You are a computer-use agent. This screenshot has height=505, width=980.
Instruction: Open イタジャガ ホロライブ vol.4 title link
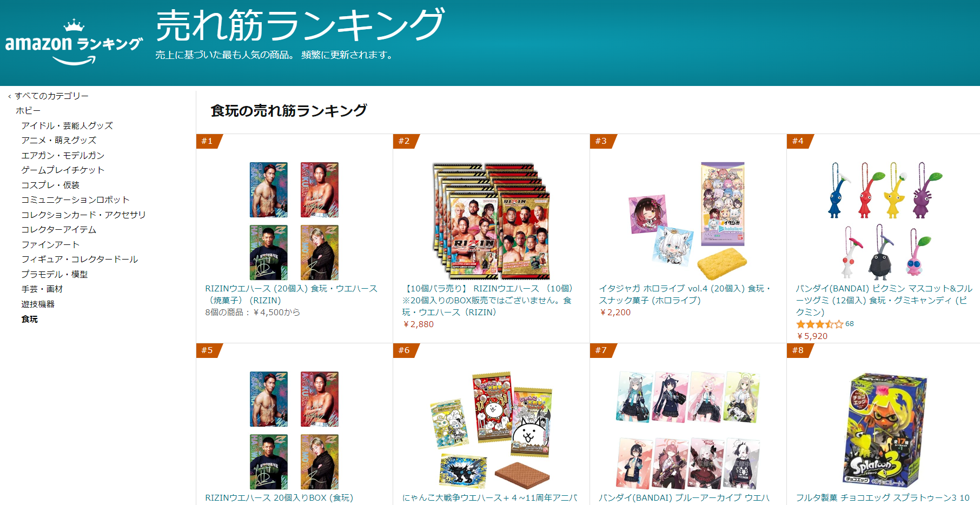pos(685,295)
